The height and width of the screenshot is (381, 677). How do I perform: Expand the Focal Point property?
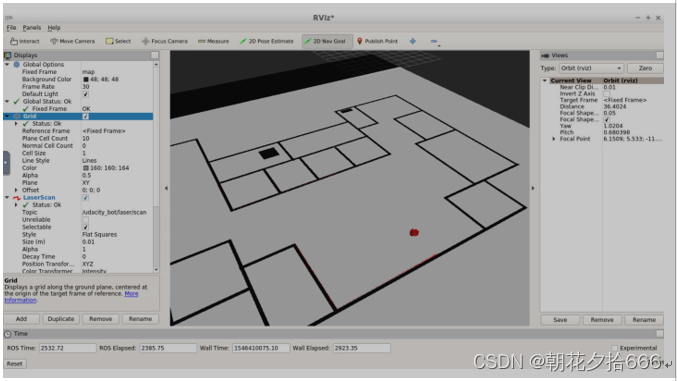554,139
